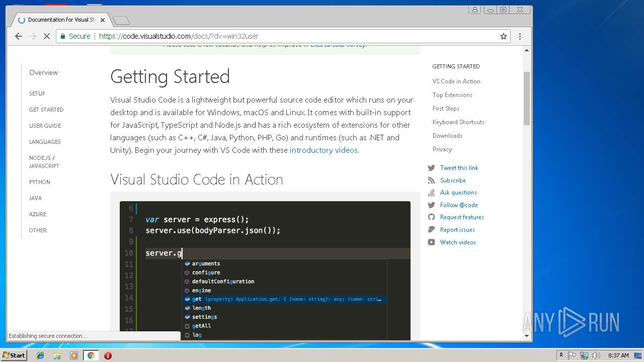Image resolution: width=644 pixels, height=362 pixels.
Task: Expand the USER GUIDE section
Action: (x=45, y=126)
